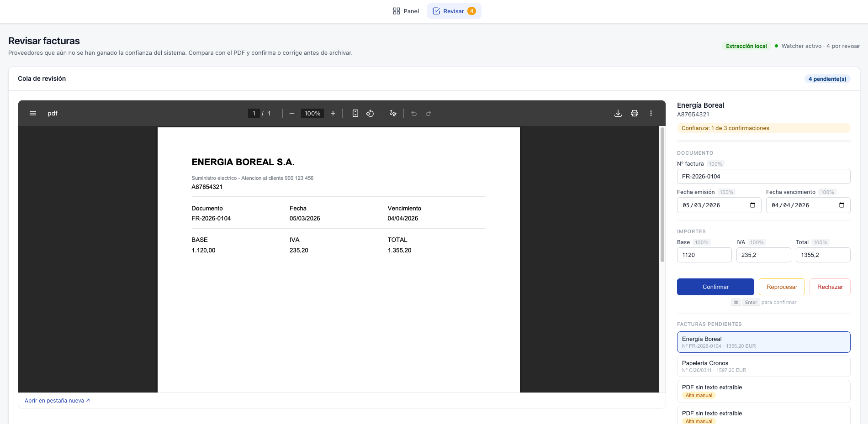This screenshot has height=424, width=868.
Task: Confirm the invoice with Confirmar button
Action: [715, 287]
